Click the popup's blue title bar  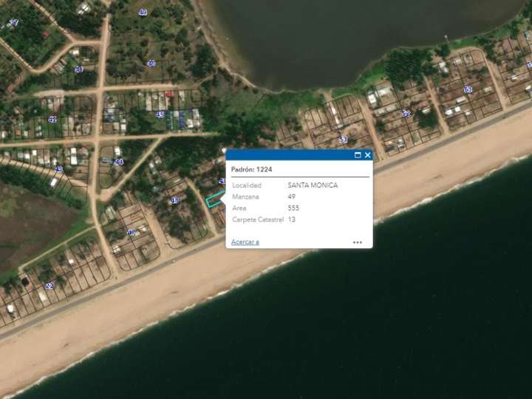tap(288, 155)
